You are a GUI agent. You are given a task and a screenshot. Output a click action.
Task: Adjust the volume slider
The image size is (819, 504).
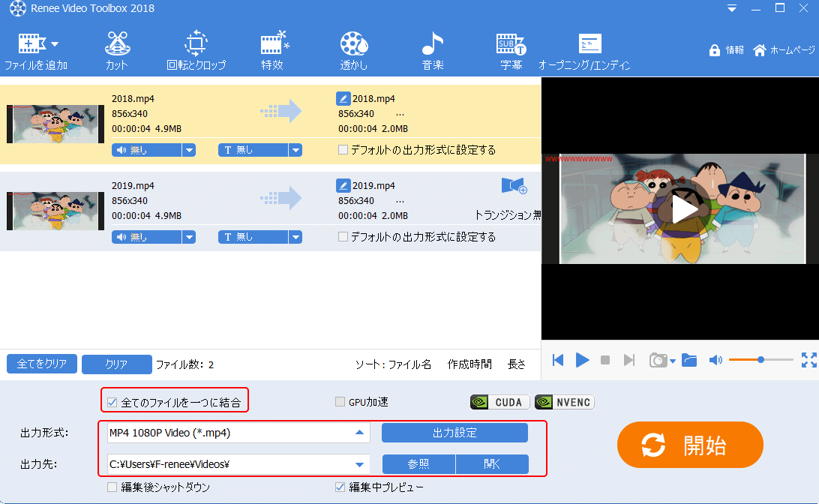point(761,359)
